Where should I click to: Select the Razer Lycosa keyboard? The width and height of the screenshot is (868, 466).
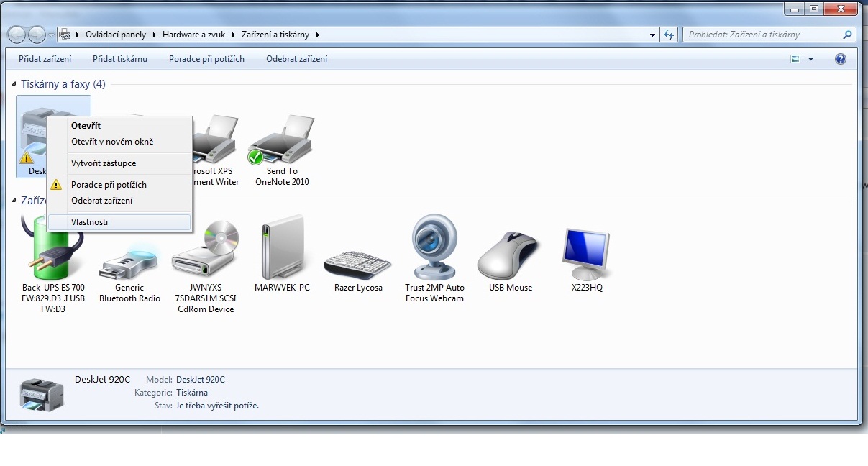point(358,270)
